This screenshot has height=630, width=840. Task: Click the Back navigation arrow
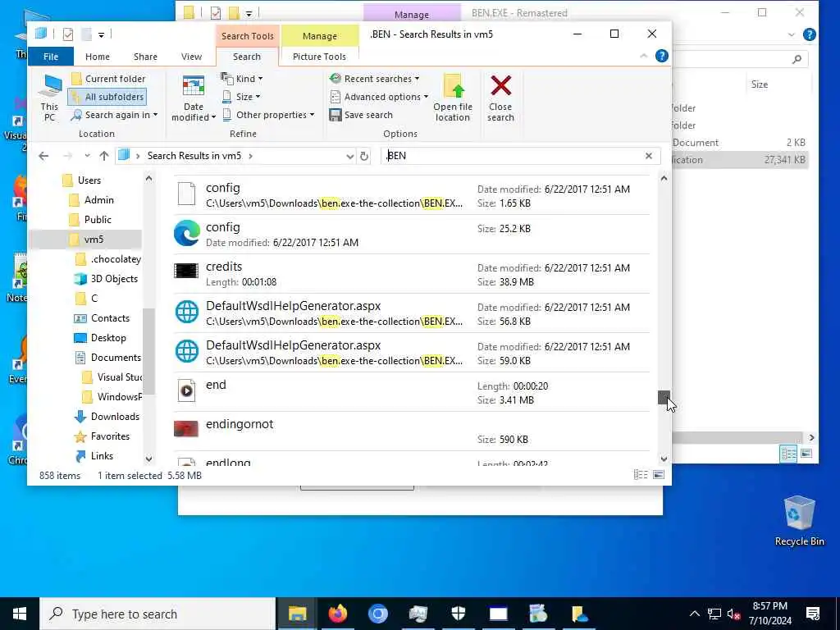(44, 156)
